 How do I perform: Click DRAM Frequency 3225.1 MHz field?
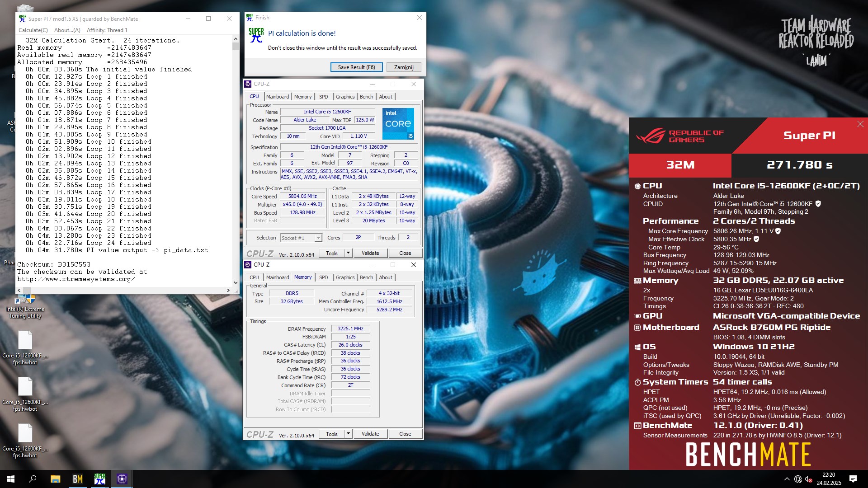(350, 328)
